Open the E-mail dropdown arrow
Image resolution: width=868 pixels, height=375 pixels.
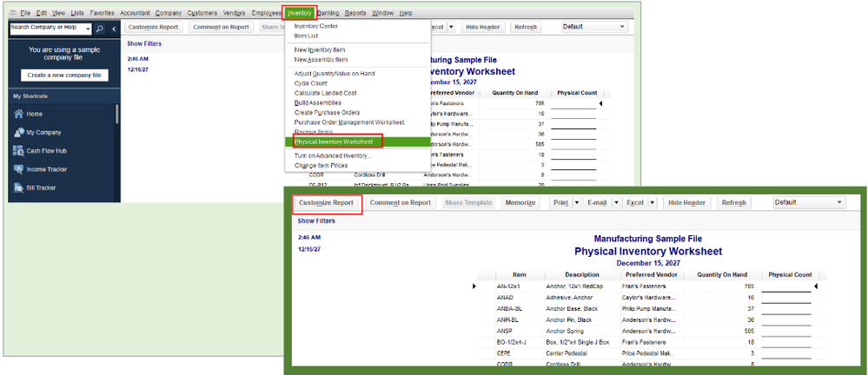coord(616,202)
